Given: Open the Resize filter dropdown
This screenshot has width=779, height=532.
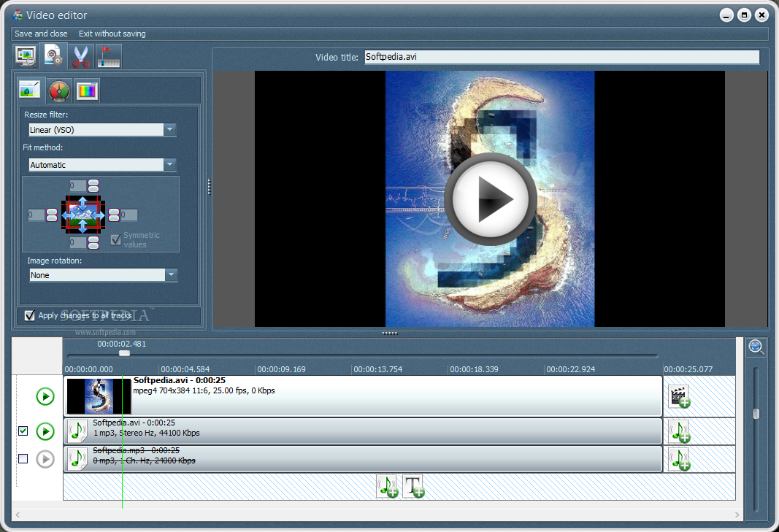Looking at the screenshot, I should [102, 130].
